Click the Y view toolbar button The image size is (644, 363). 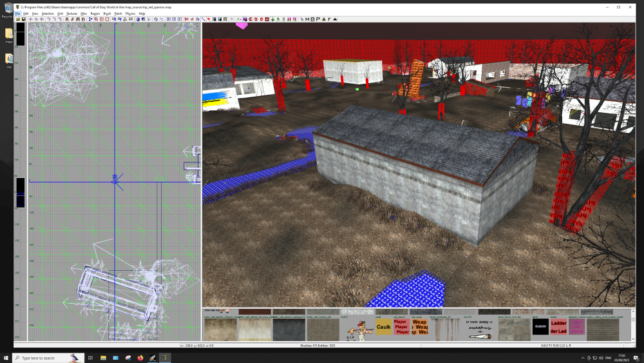pos(174,19)
